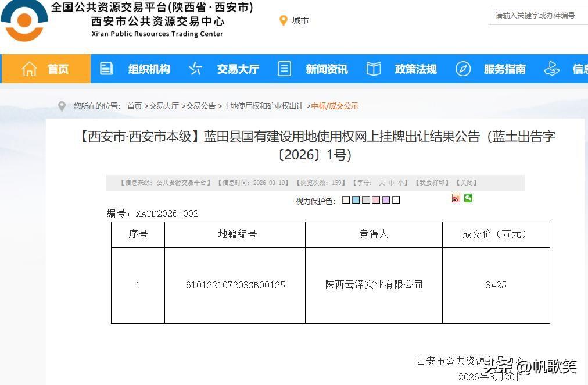Open the 新闻资讯 navigation menu
The image size is (588, 385).
pos(327,69)
